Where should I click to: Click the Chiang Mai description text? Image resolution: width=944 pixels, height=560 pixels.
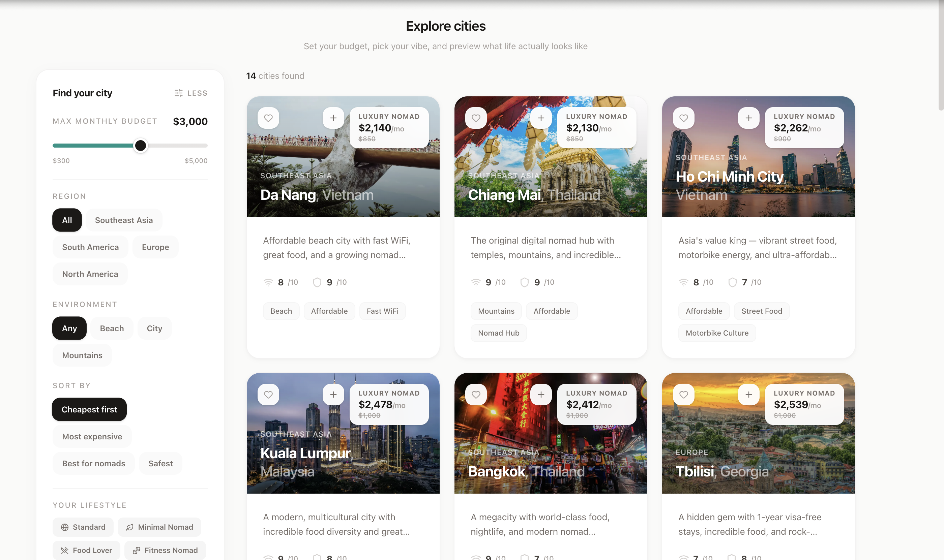(545, 248)
